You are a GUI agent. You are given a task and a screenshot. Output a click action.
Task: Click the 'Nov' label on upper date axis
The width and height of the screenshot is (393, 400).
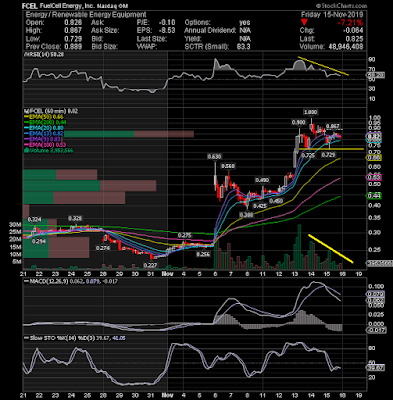167,274
